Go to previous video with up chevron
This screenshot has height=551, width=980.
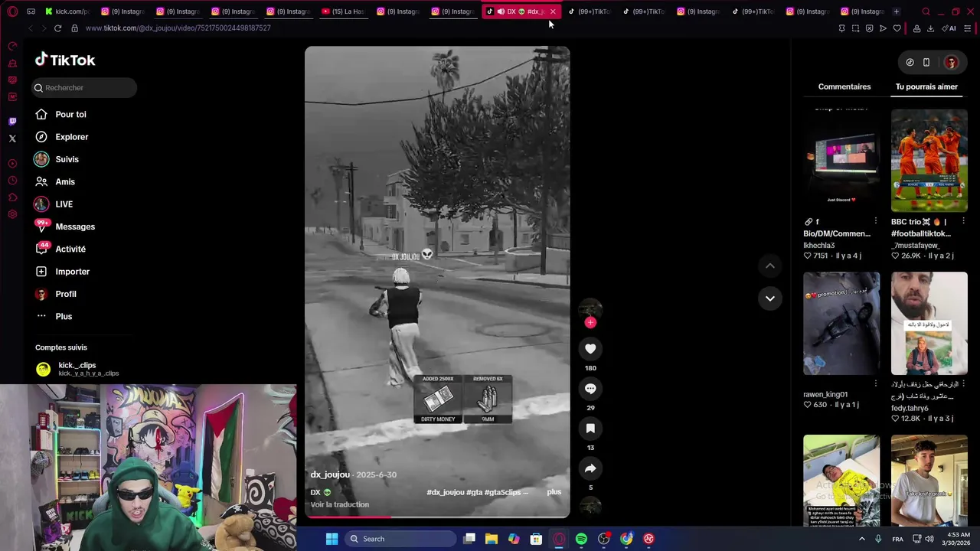[770, 266]
